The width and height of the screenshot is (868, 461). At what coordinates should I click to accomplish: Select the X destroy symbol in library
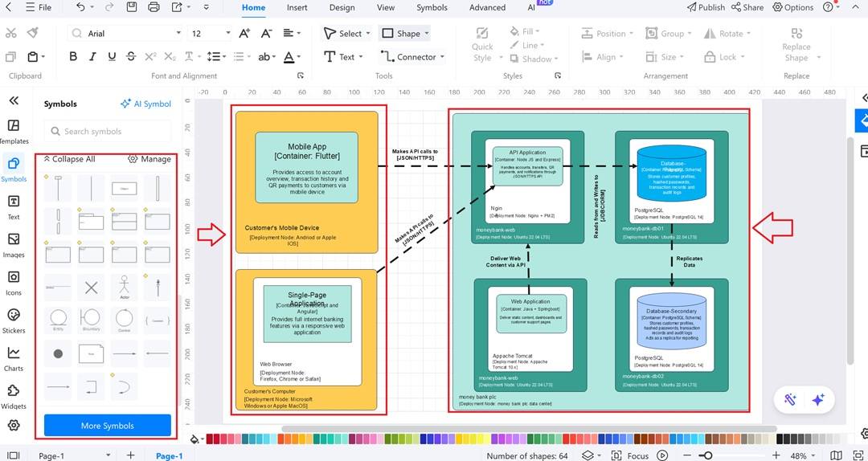tap(91, 288)
